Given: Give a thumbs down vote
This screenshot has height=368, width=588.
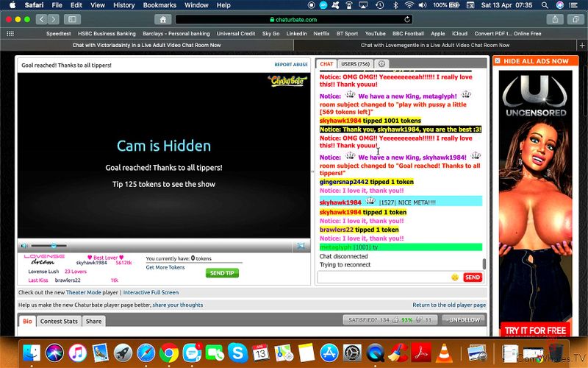Looking at the screenshot, I should coord(420,320).
